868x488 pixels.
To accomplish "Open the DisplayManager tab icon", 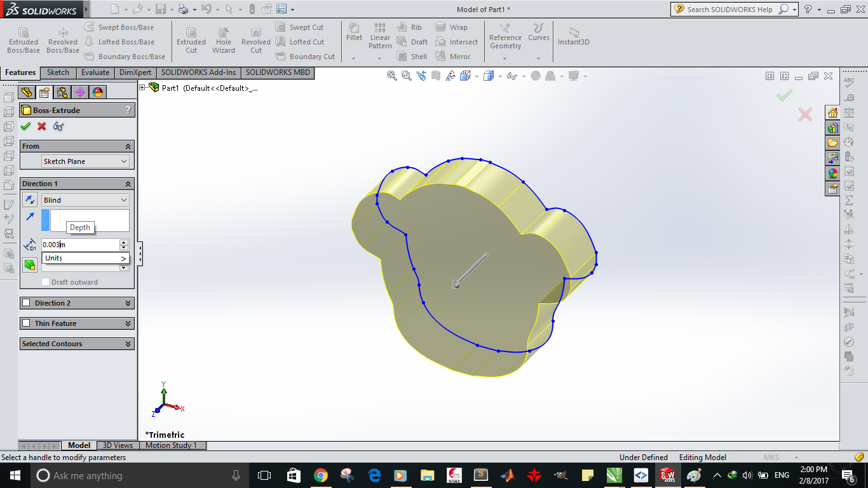I will pyautogui.click(x=98, y=92).
